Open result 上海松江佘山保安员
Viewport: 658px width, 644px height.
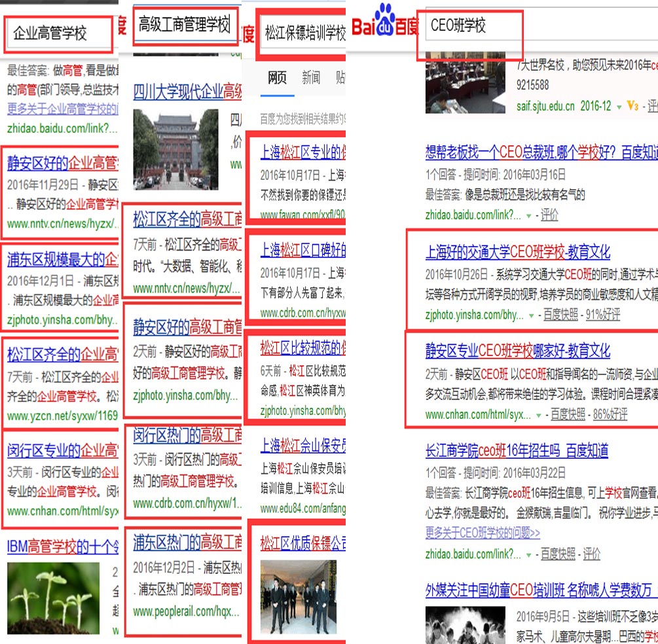point(303,446)
